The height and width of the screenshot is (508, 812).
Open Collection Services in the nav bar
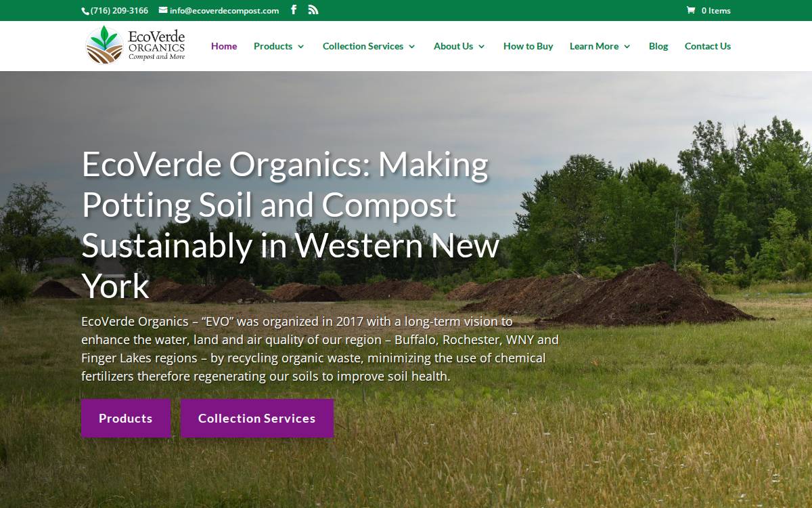363,46
